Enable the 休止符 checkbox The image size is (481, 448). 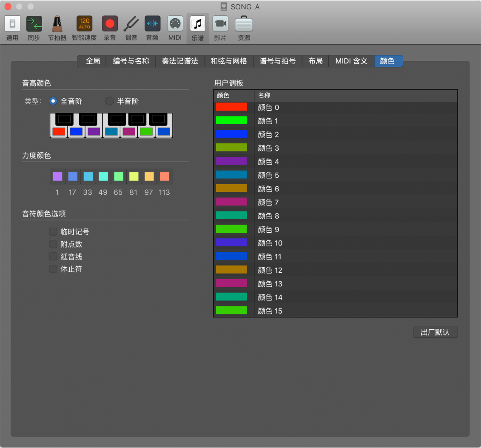(x=54, y=269)
